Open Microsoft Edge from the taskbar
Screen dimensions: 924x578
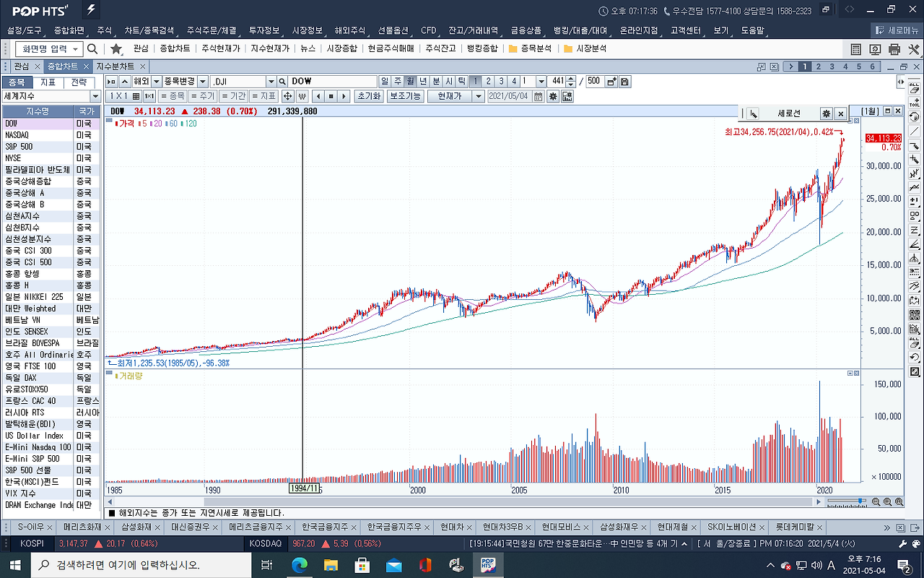[x=298, y=564]
